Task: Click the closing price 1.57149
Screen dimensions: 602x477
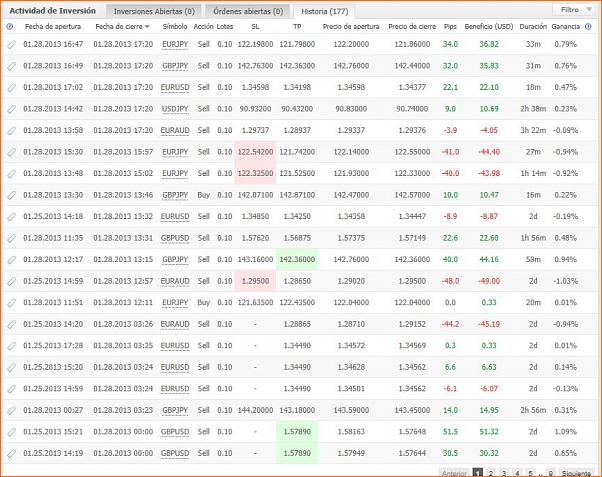Action: point(412,238)
